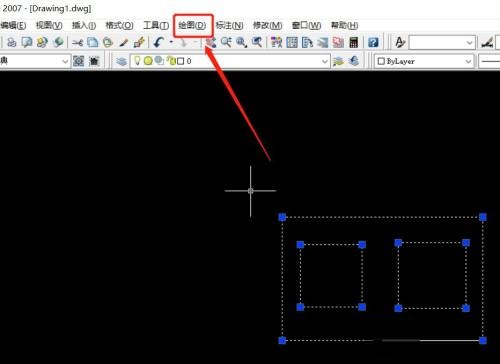Click the Layer Previous icon
The width and height of the screenshot is (500, 364).
(354, 61)
